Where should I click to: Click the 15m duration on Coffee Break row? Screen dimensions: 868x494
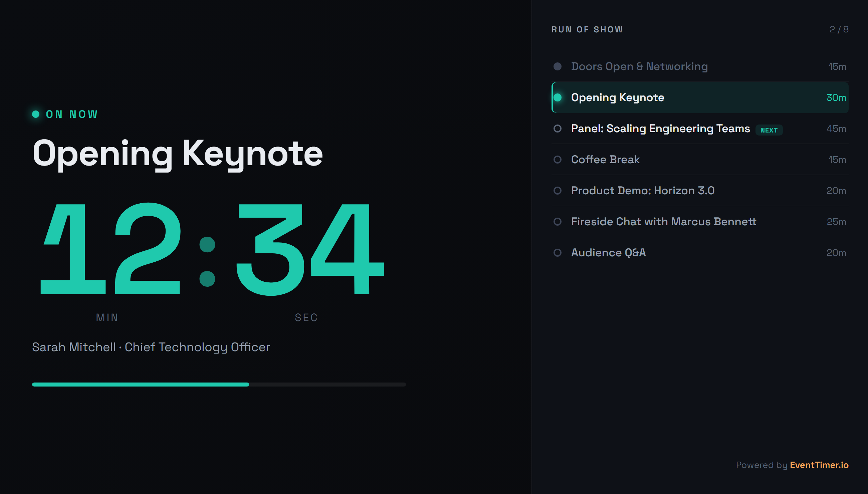[x=837, y=160]
